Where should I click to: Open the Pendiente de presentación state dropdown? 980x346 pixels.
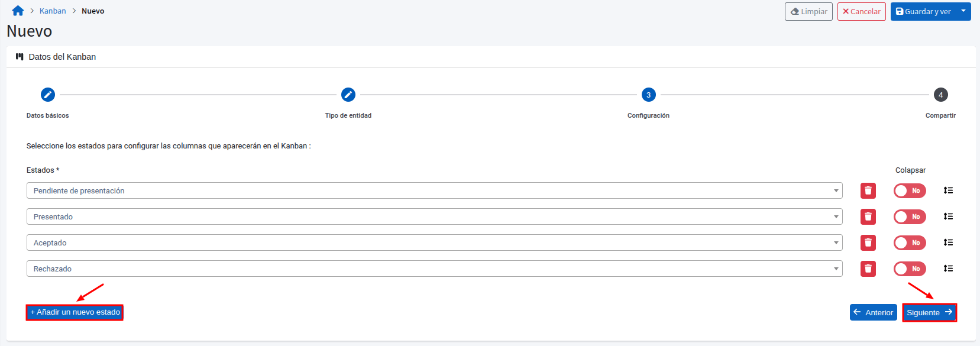[x=434, y=190]
